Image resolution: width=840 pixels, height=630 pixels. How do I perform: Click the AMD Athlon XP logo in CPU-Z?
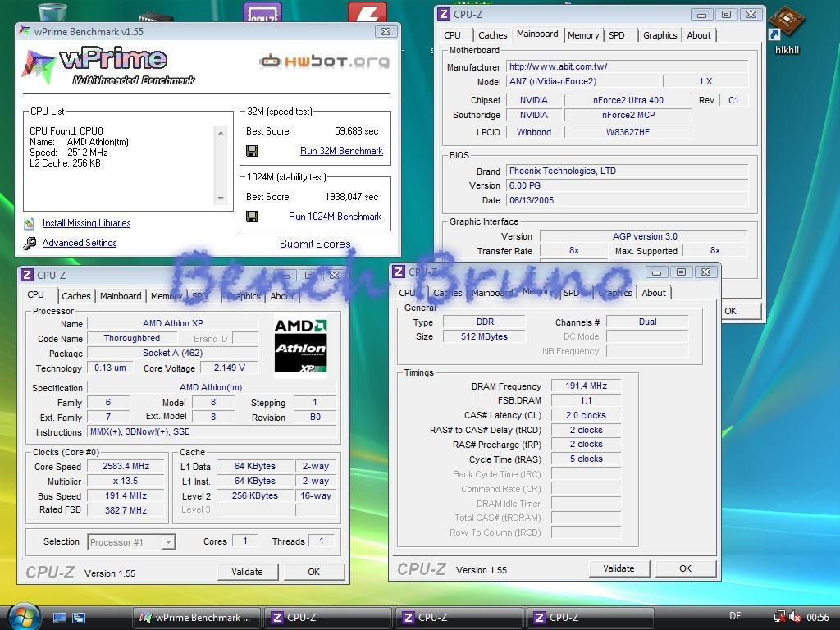(x=300, y=346)
